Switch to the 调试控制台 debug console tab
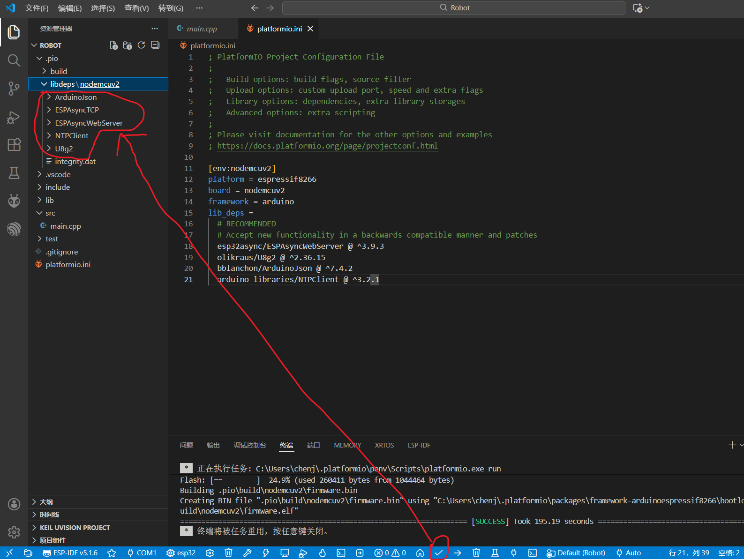The image size is (744, 560). [x=250, y=445]
